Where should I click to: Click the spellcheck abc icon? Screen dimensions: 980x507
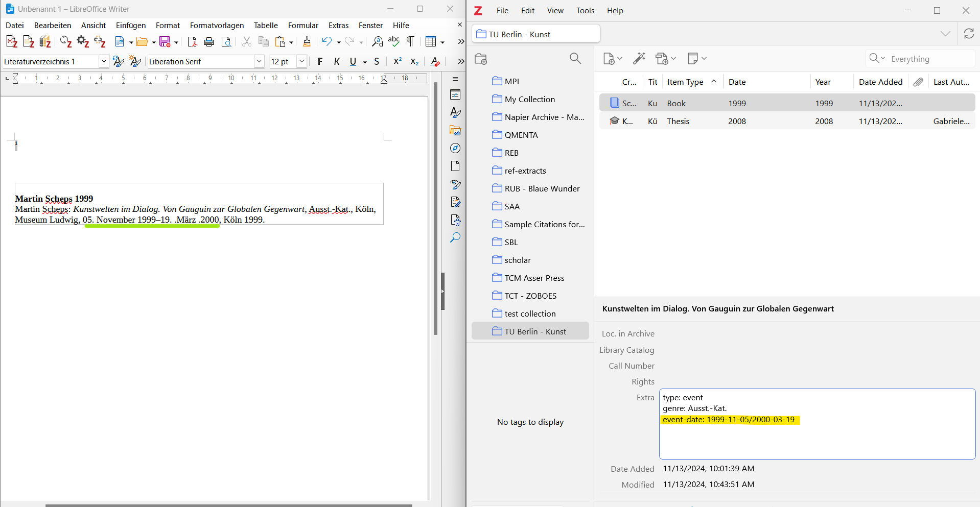[x=394, y=42]
